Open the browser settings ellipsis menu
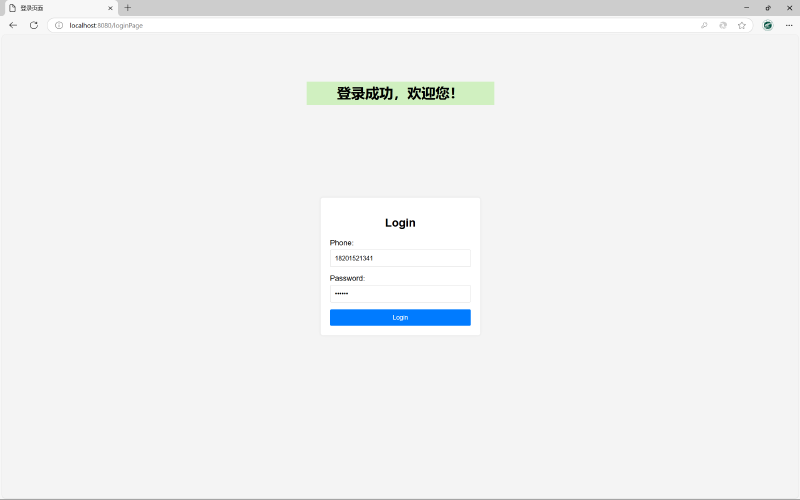The width and height of the screenshot is (800, 500). [789, 25]
